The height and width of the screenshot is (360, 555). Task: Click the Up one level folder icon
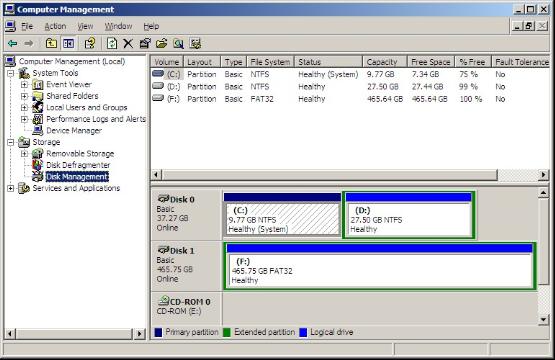point(51,44)
